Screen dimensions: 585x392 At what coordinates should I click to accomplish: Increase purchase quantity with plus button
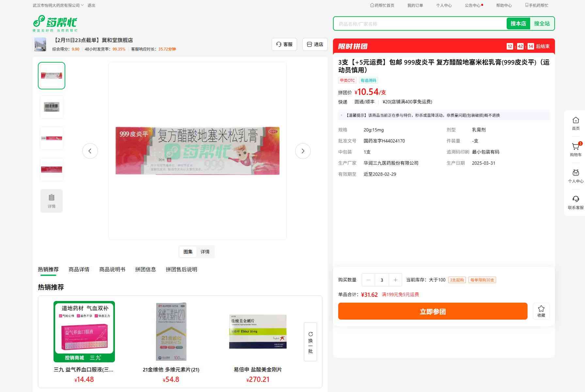coord(395,280)
